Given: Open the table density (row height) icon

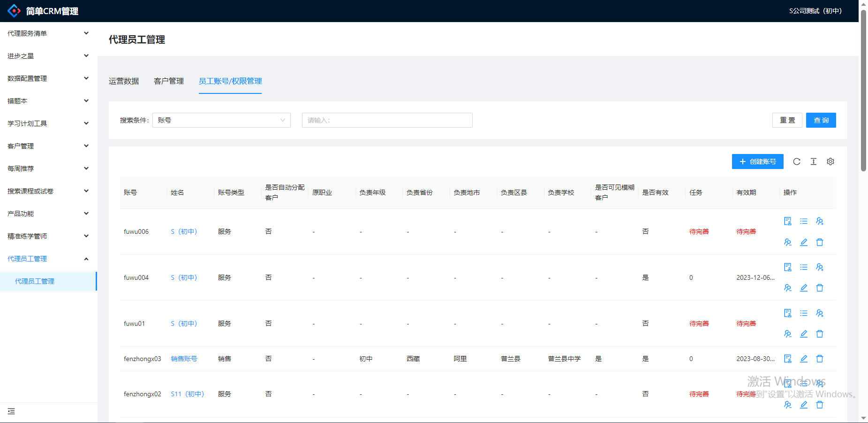Looking at the screenshot, I should 814,162.
